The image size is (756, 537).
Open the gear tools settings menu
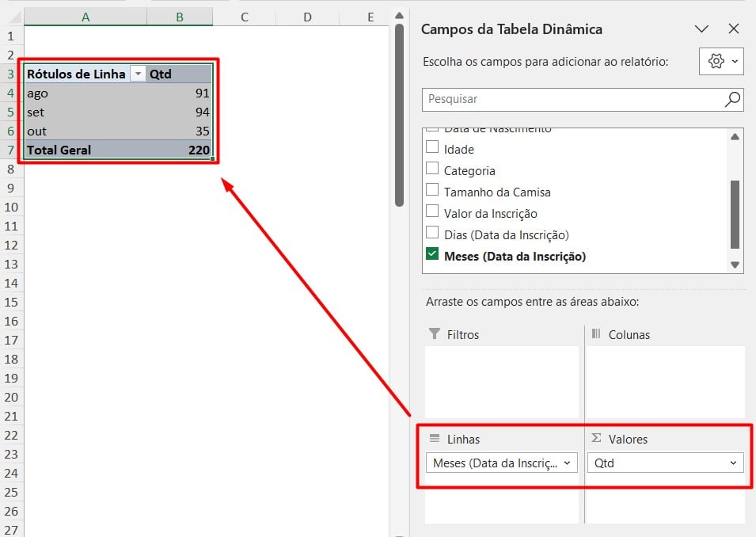point(721,61)
